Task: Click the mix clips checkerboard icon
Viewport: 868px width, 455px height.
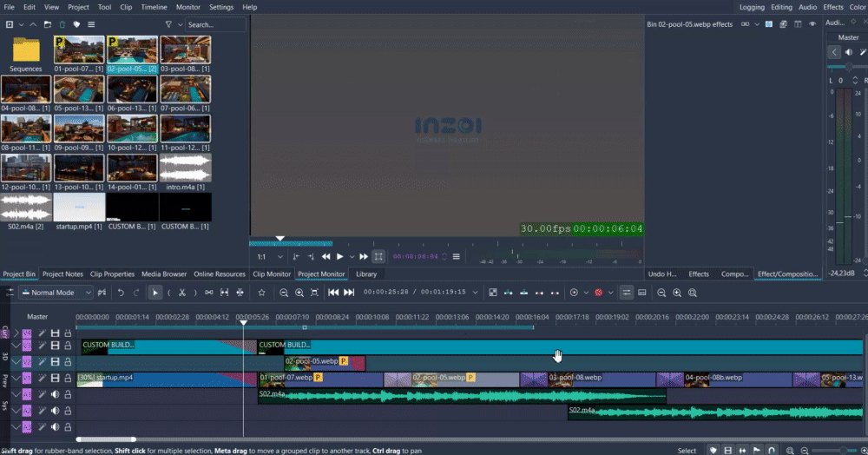Action: (493, 293)
